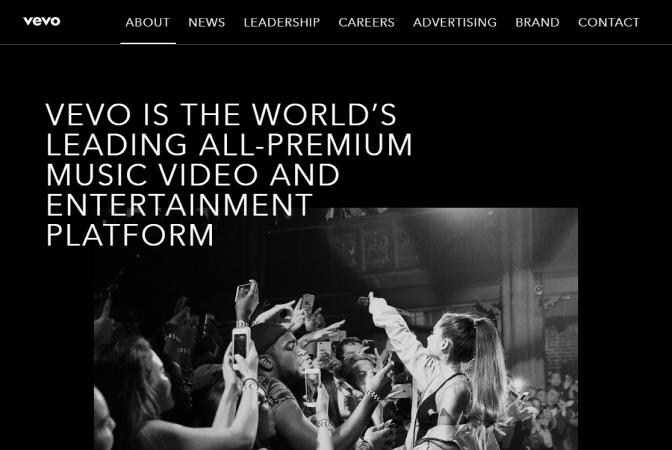Click the headline line 'MUSIC VIDEO AND'

(193, 175)
